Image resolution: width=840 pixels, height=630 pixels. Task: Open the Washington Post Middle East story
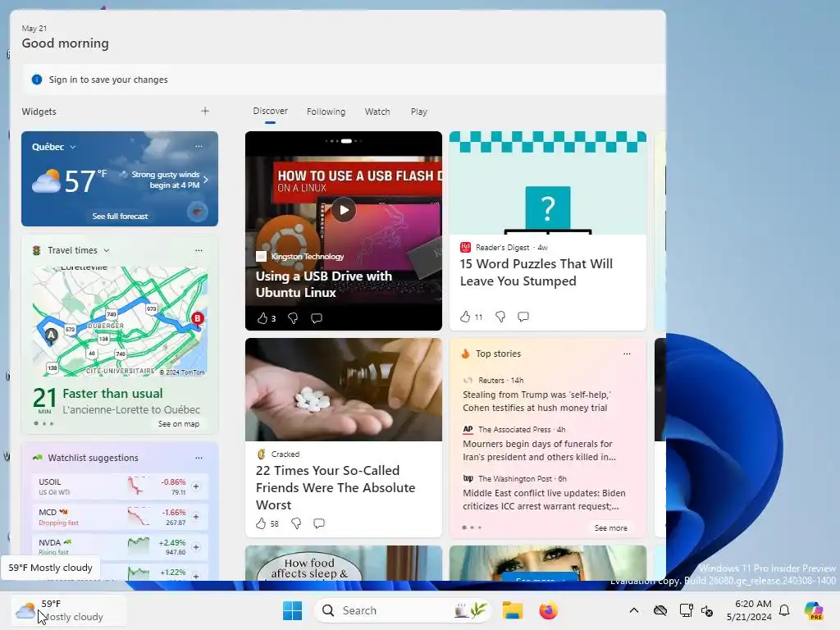(544, 500)
